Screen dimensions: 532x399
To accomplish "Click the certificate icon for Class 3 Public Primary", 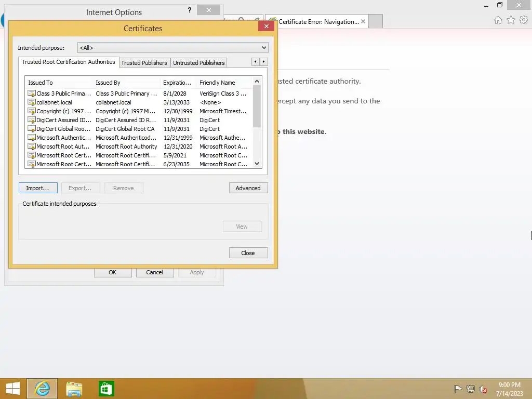I will [32, 94].
